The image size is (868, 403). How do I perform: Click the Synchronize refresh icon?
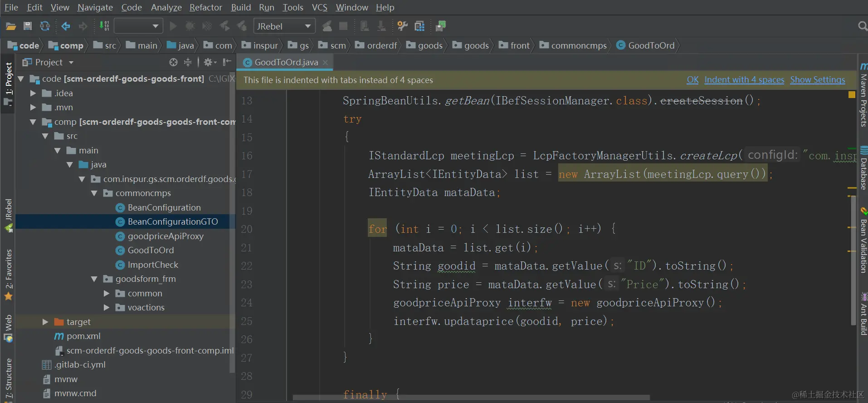[44, 26]
